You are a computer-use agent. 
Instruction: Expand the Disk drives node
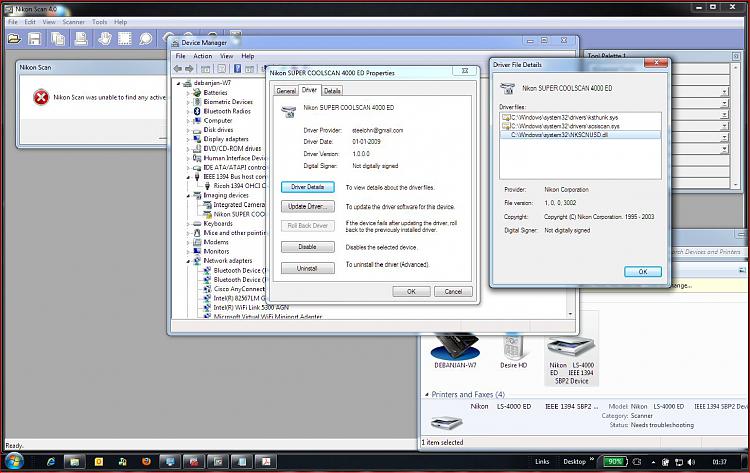point(188,130)
